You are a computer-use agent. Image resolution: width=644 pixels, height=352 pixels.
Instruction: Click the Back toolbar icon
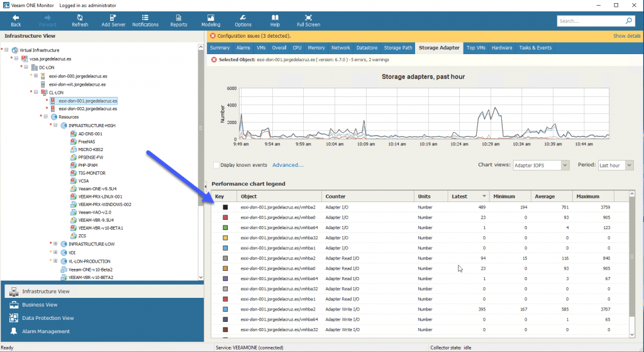point(16,18)
